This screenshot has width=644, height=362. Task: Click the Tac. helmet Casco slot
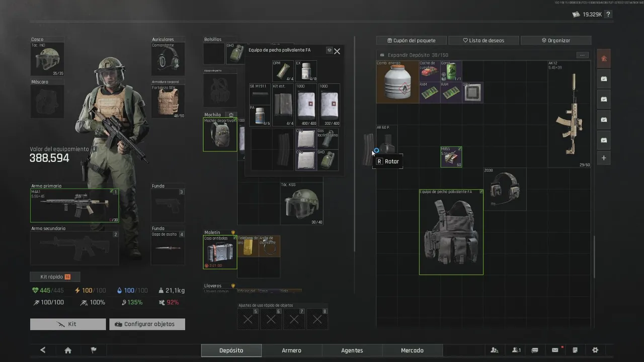coord(47,59)
